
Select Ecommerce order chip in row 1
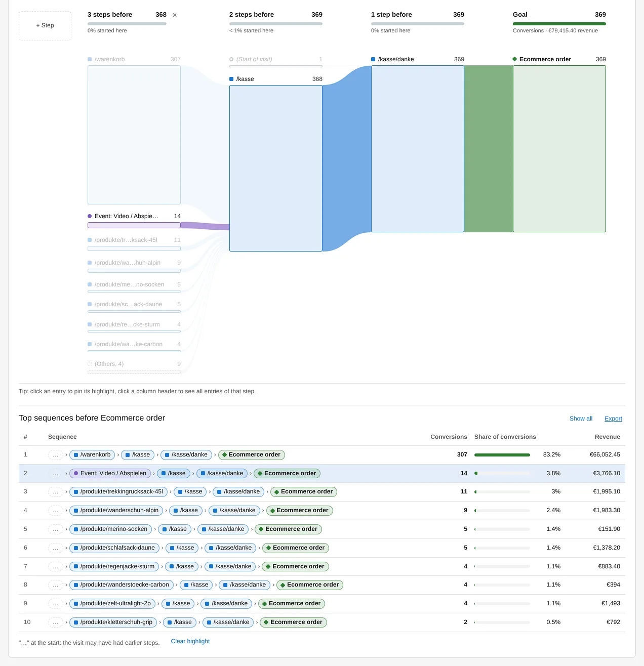252,455
